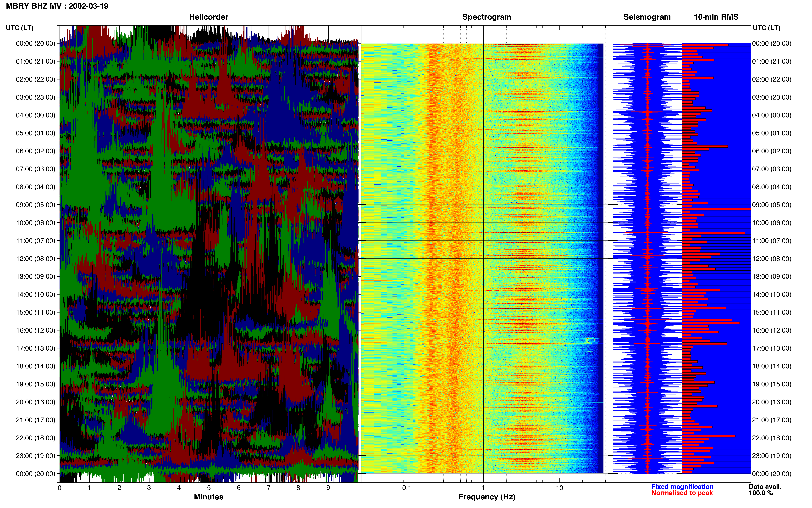This screenshot has width=812, height=508.
Task: Click '23:00 (19:00)' on the right RMS axis
Action: [x=772, y=456]
